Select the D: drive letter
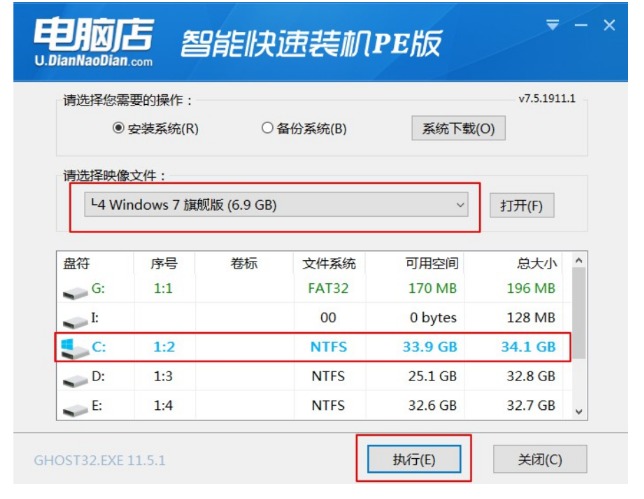This screenshot has height=499, width=644. click(98, 376)
